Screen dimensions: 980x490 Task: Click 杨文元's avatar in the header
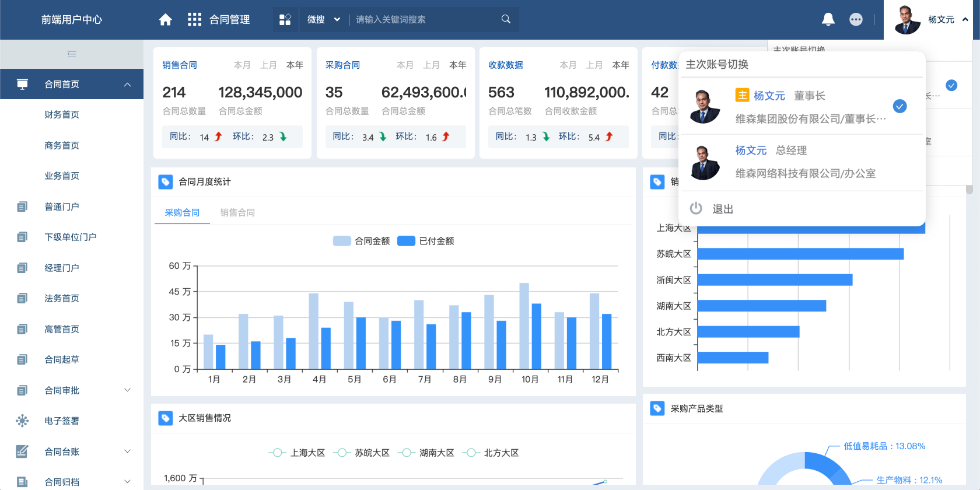[x=907, y=19]
